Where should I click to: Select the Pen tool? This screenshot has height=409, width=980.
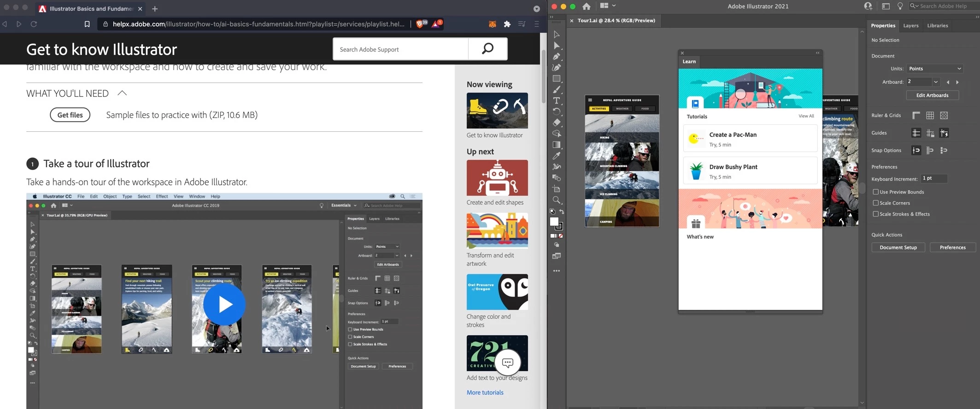[557, 57]
